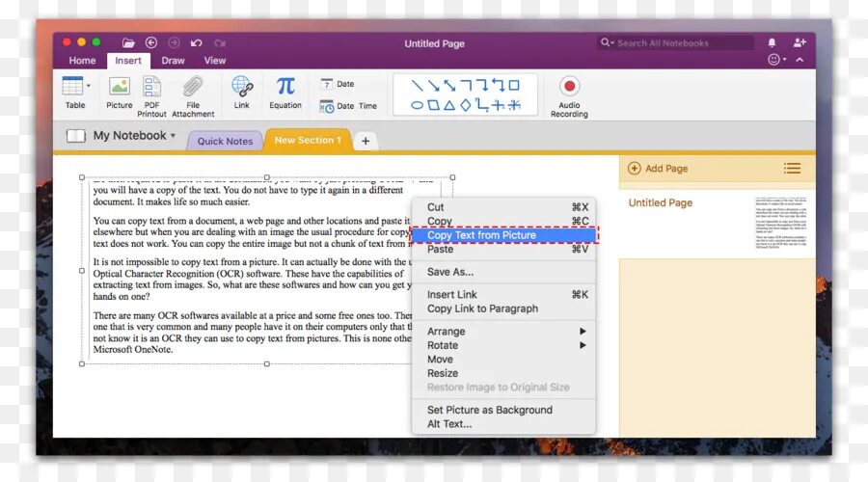Select the parallelogram shape

coord(433,104)
